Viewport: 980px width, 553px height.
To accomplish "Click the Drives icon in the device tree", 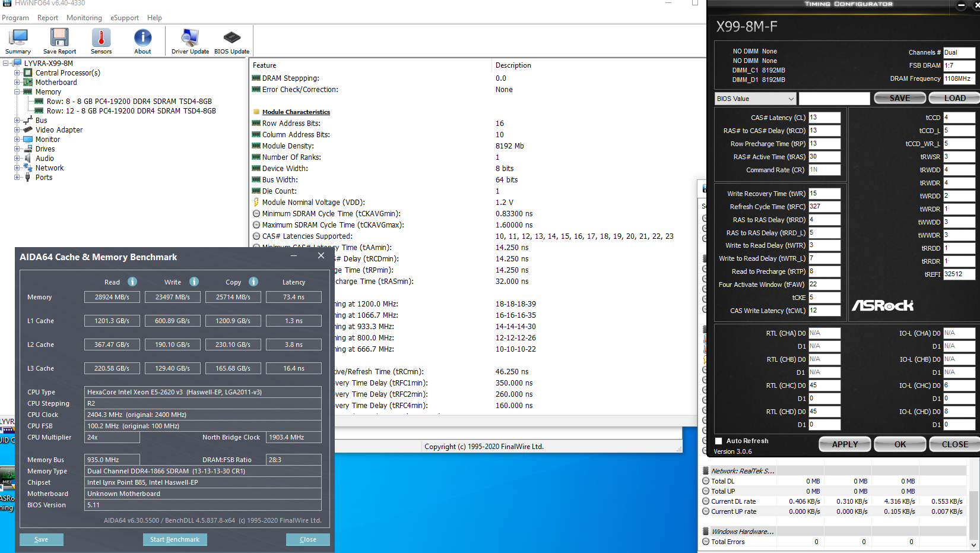I will point(28,149).
